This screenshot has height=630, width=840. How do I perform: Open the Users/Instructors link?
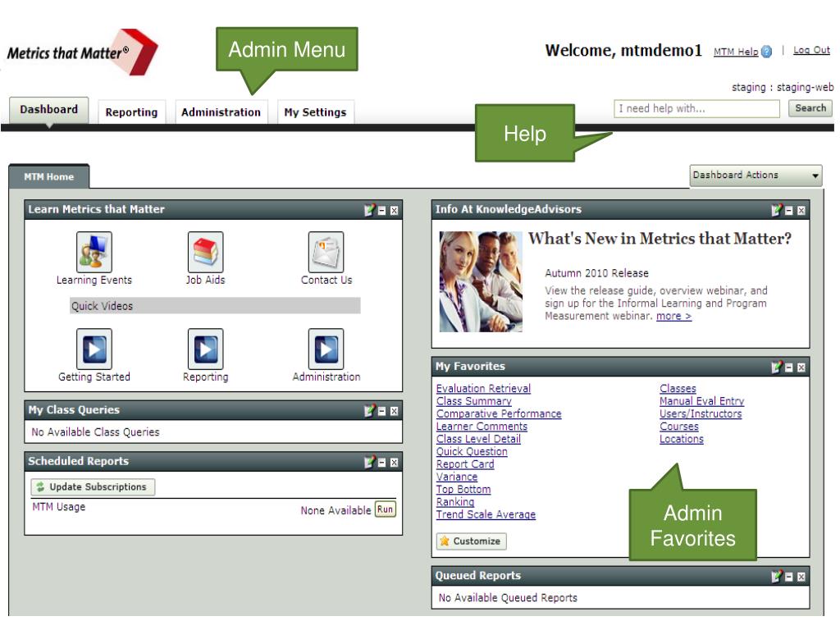click(x=701, y=413)
